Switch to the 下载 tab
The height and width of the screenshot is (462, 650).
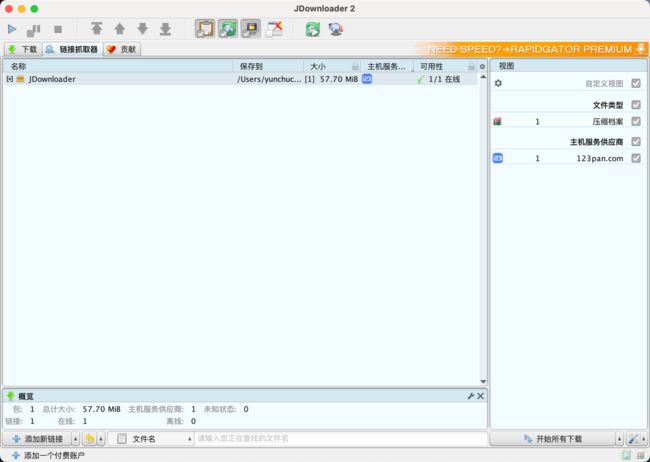[x=22, y=49]
